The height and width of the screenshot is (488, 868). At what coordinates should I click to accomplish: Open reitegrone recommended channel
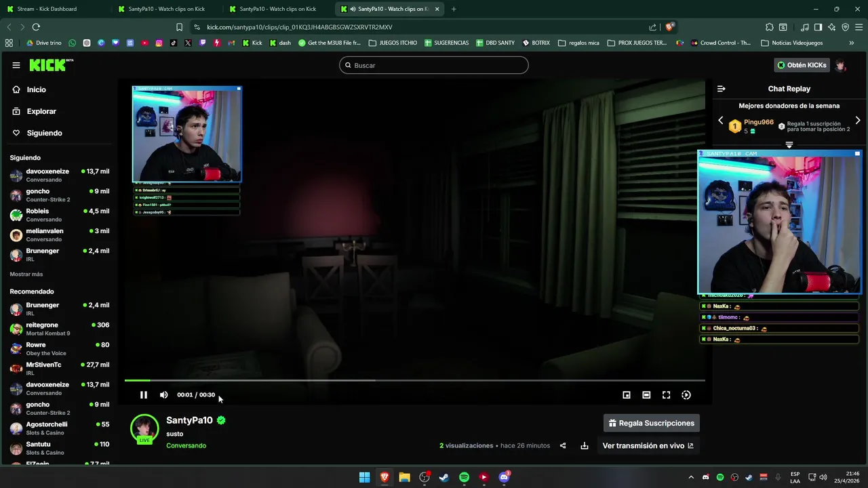pos(60,329)
